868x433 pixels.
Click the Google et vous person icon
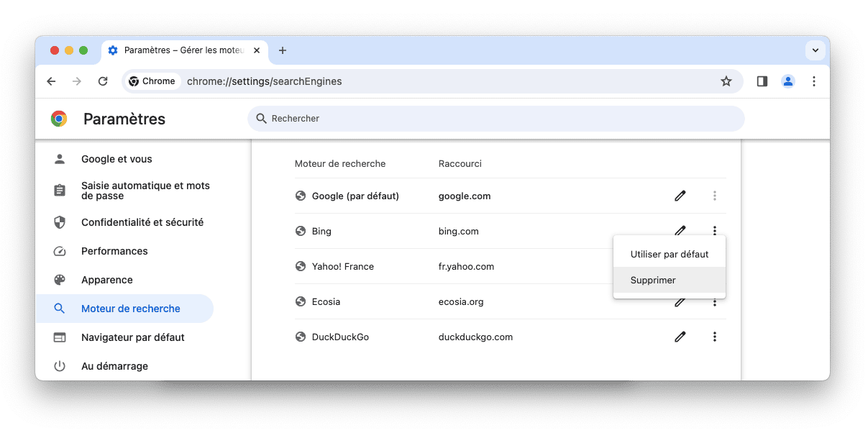tap(60, 159)
